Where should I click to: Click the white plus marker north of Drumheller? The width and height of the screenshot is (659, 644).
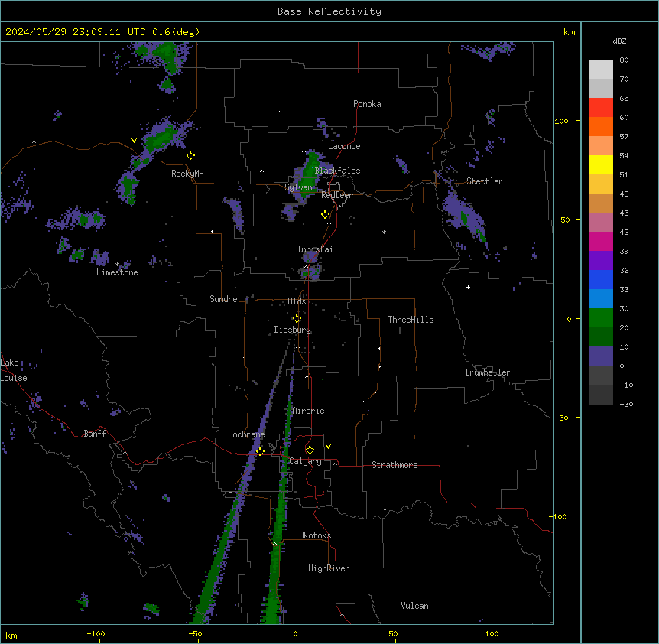point(468,287)
